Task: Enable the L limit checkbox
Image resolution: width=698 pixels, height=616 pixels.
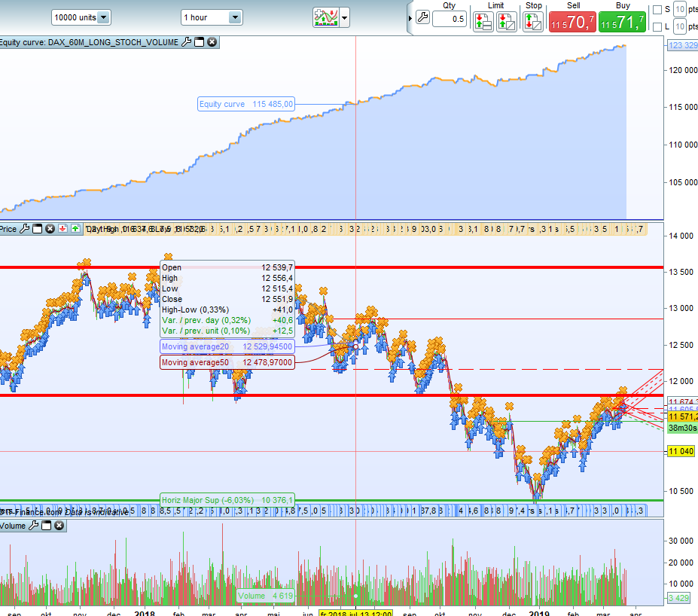Action: 657,27
